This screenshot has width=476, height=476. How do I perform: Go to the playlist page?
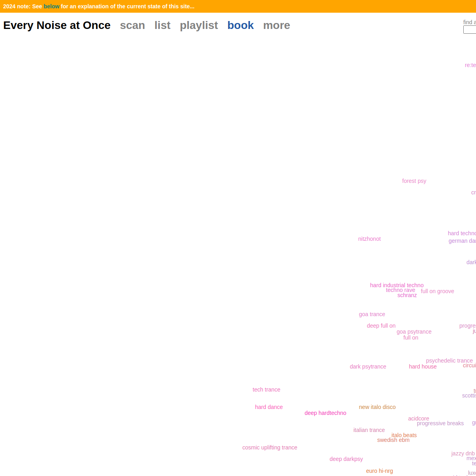(x=199, y=25)
